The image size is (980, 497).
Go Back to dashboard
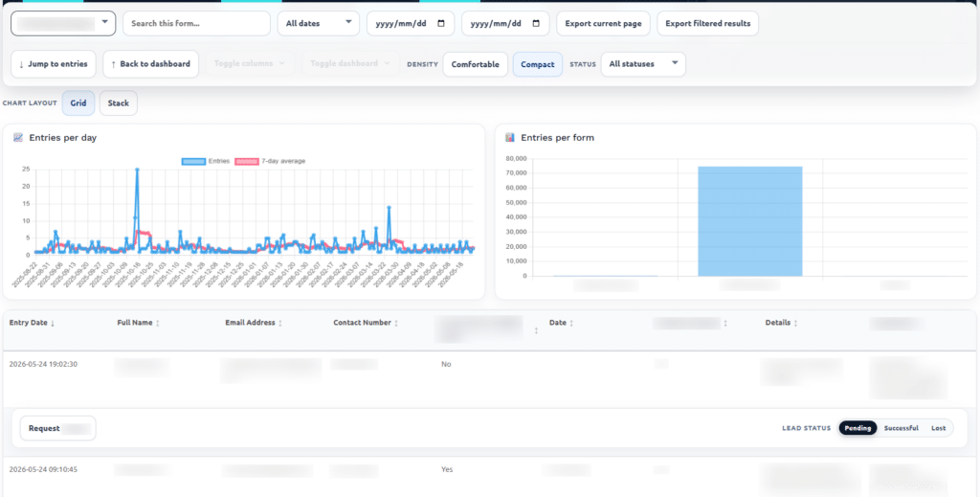click(x=150, y=64)
